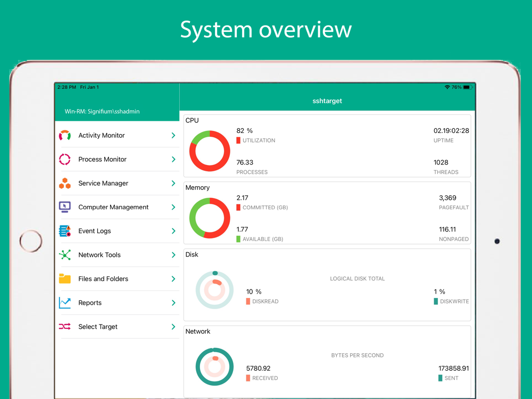The height and width of the screenshot is (399, 532).
Task: Go to the Service Manager menu item
Action: (117, 183)
